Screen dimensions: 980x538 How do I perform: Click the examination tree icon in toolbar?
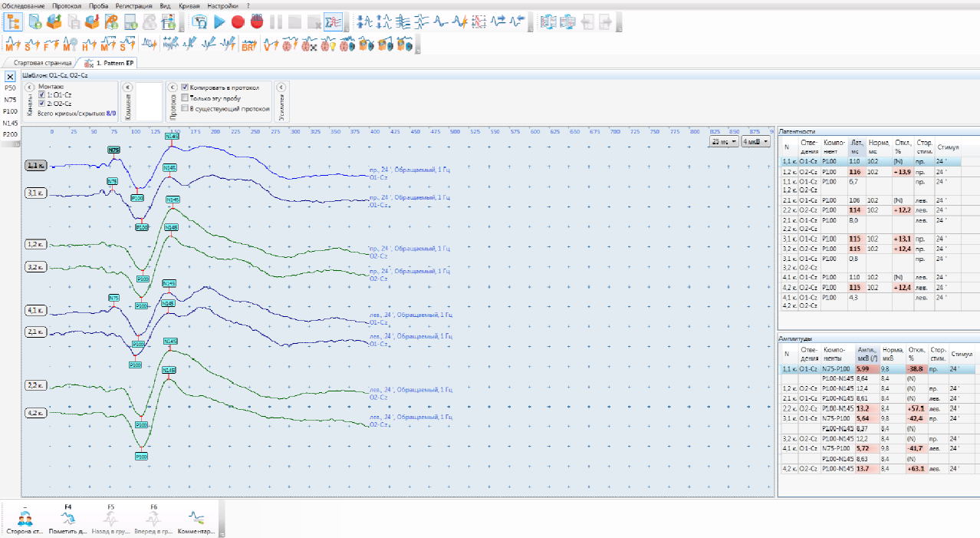tap(14, 21)
